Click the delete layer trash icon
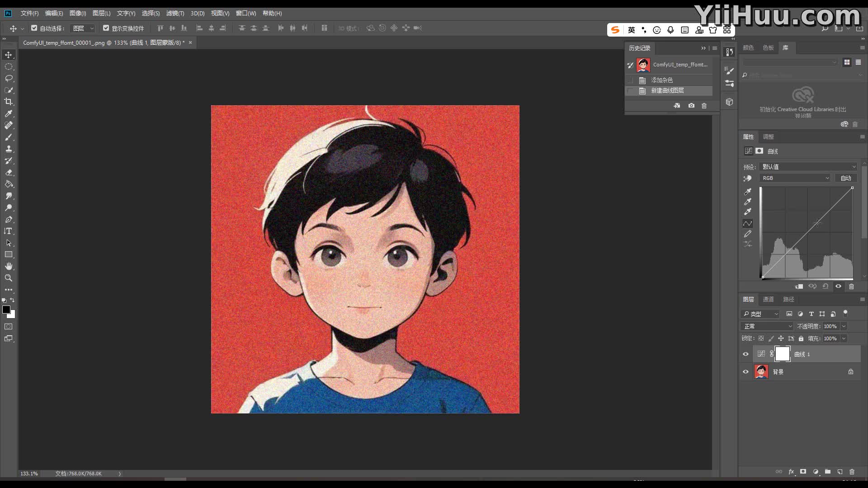 (x=852, y=472)
